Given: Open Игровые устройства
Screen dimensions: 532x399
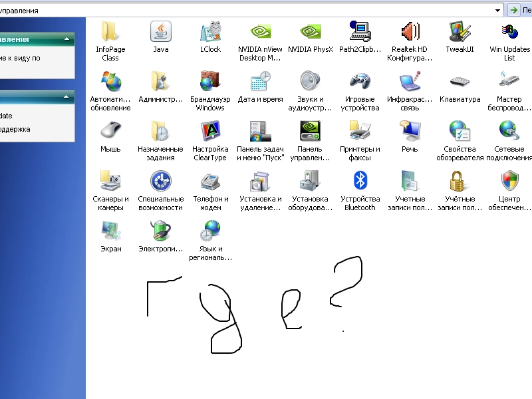Looking at the screenshot, I should [x=360, y=81].
